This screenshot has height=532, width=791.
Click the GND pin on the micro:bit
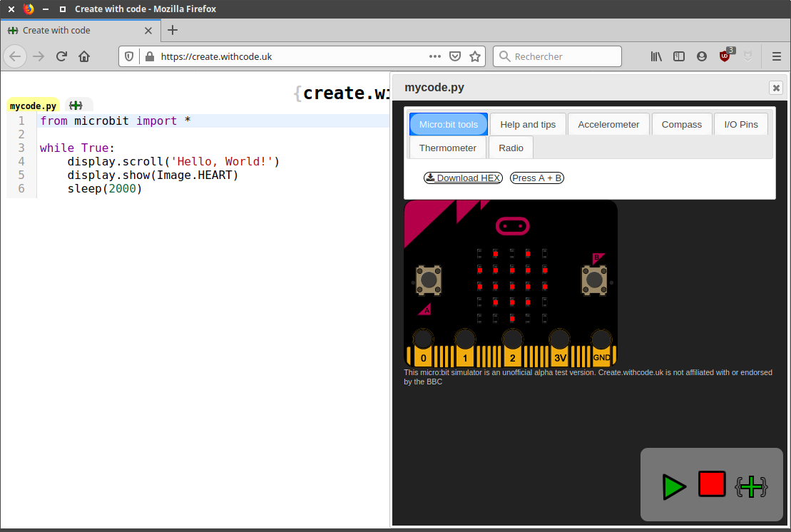tap(601, 348)
